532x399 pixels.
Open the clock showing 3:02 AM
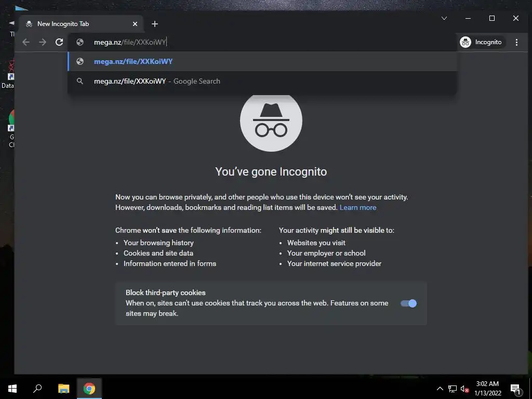coord(487,389)
